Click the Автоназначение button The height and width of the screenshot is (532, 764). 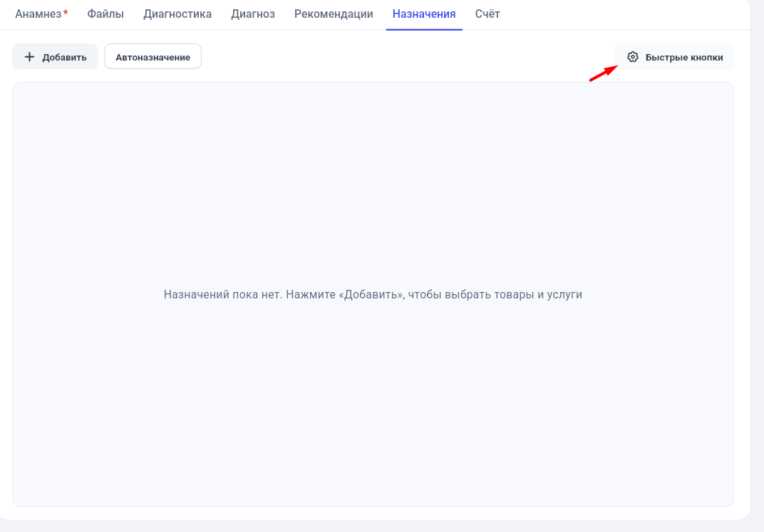coord(153,56)
